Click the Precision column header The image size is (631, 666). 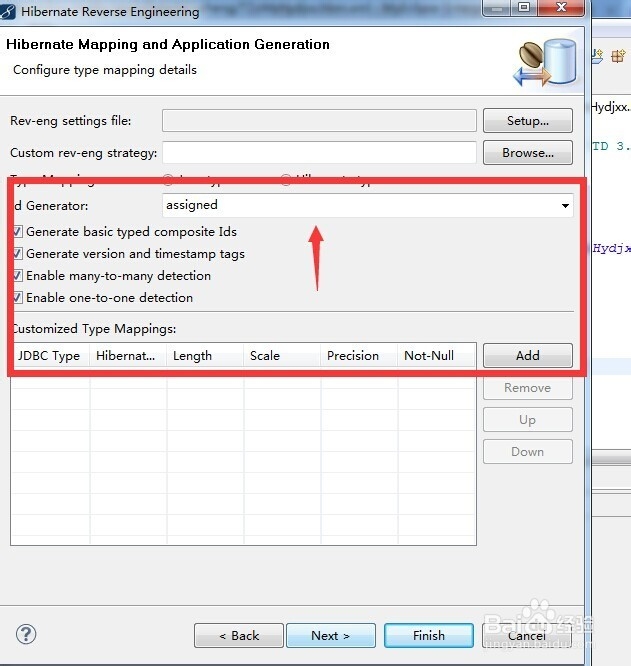pos(359,356)
